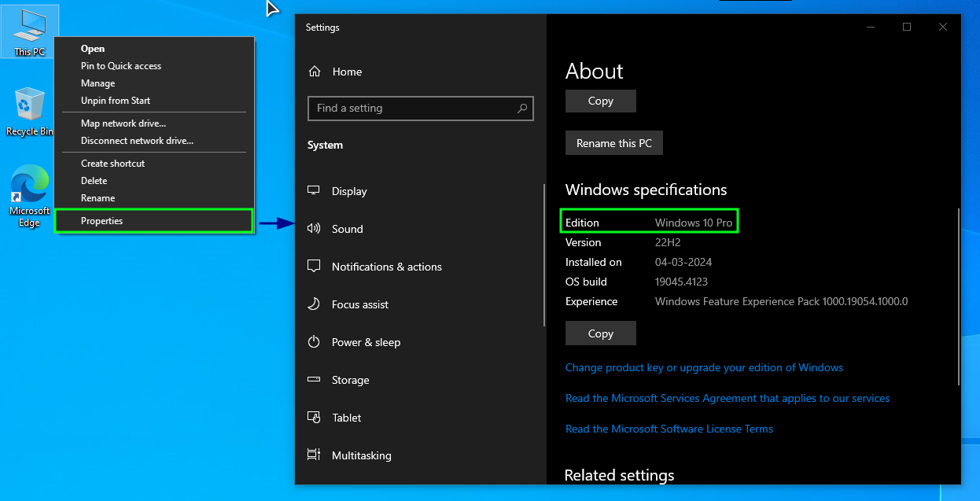
Task: Click the Related settings heading
Action: (x=619, y=475)
